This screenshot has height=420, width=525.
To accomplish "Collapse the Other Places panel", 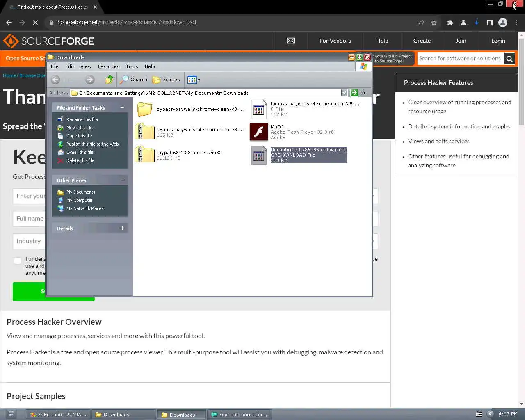I will [x=122, y=180].
